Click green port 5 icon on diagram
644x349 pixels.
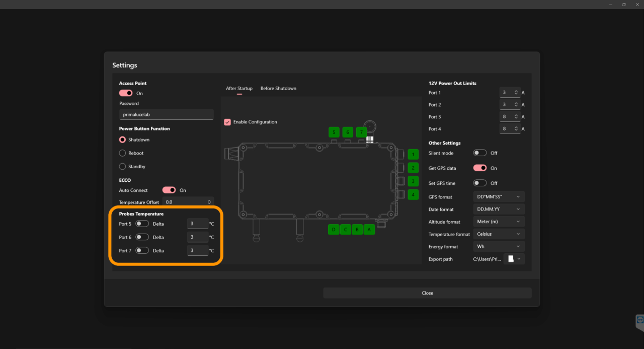tap(334, 132)
